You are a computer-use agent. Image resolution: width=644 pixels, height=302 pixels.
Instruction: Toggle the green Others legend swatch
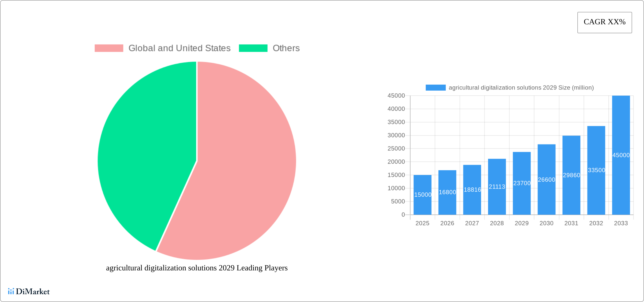(253, 48)
